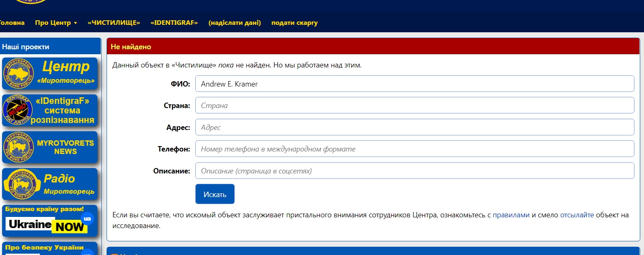Focus the Страна input field
The height and width of the screenshot is (255, 644).
pyautogui.click(x=415, y=105)
